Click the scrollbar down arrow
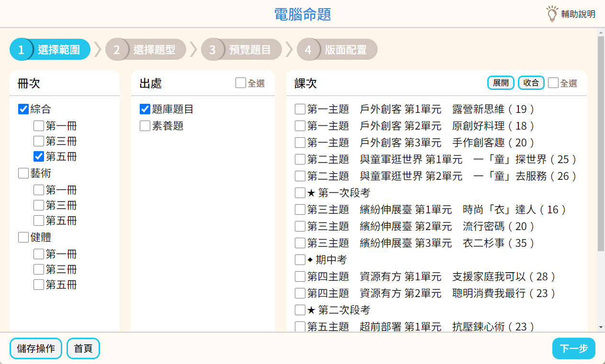This screenshot has height=364, width=605. tap(601, 327)
